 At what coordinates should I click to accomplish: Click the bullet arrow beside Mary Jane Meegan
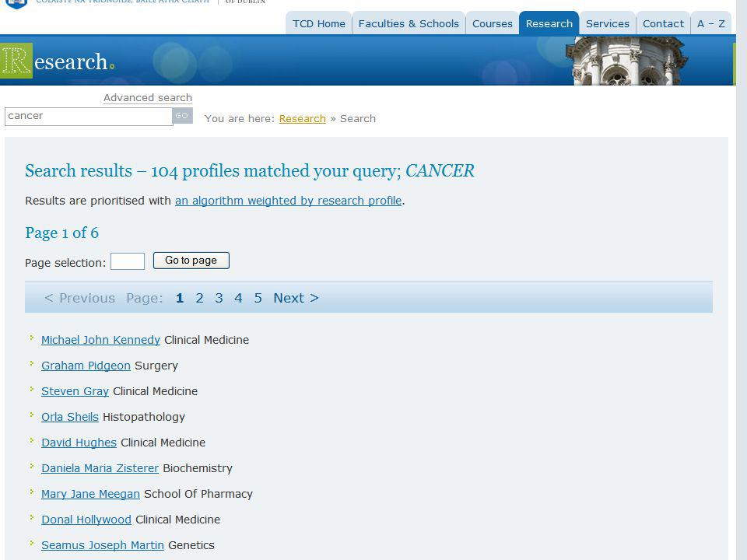coord(31,492)
